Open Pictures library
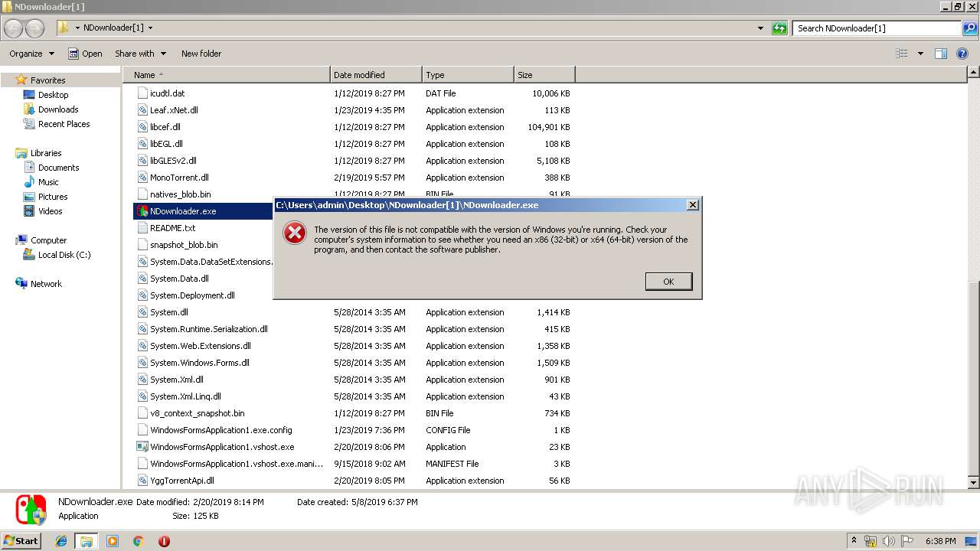980x551 pixels. [x=53, y=197]
